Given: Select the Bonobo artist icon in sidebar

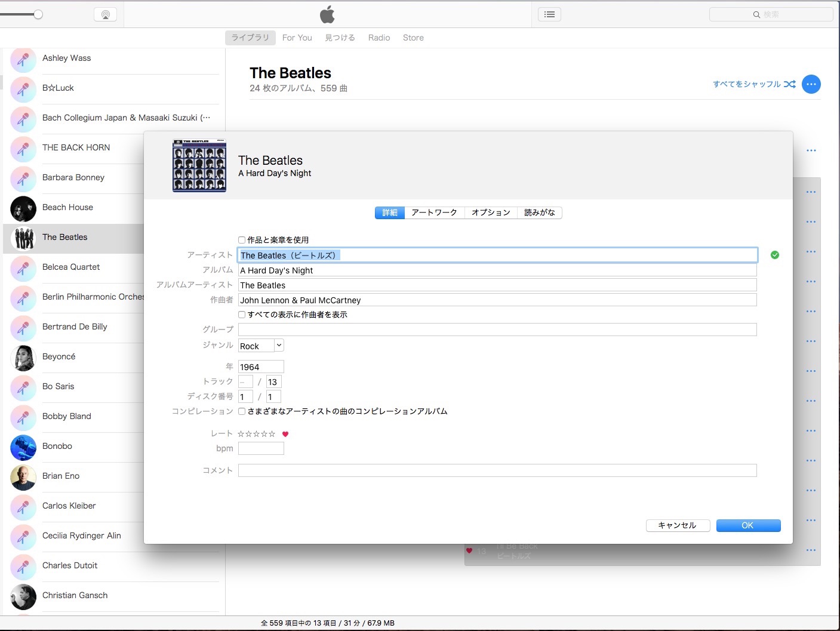Looking at the screenshot, I should point(23,447).
